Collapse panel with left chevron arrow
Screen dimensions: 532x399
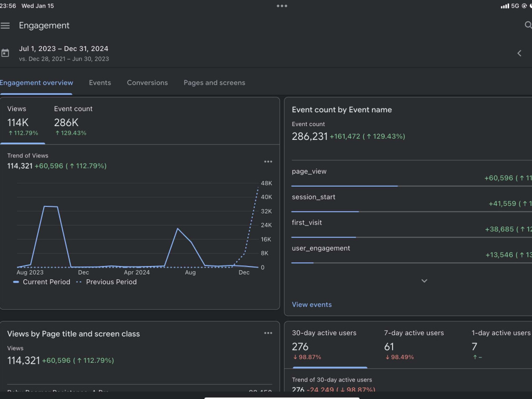point(519,53)
